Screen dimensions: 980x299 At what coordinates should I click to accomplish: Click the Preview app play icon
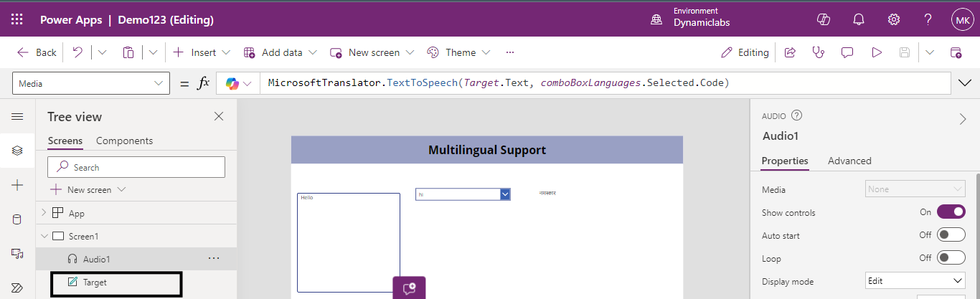coord(876,52)
